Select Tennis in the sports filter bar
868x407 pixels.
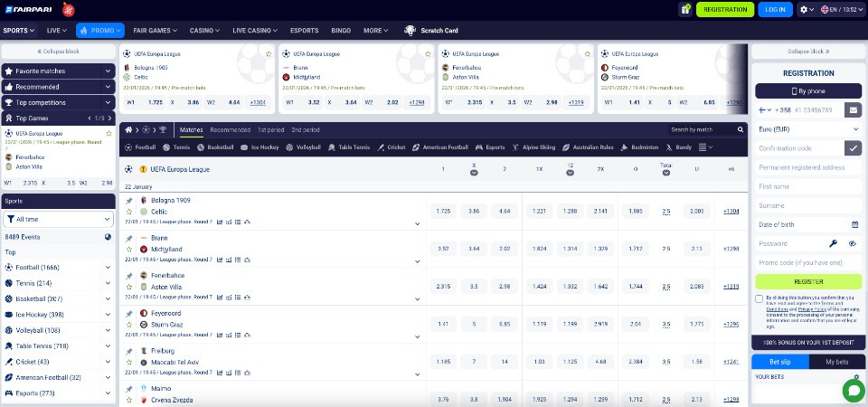(176, 147)
